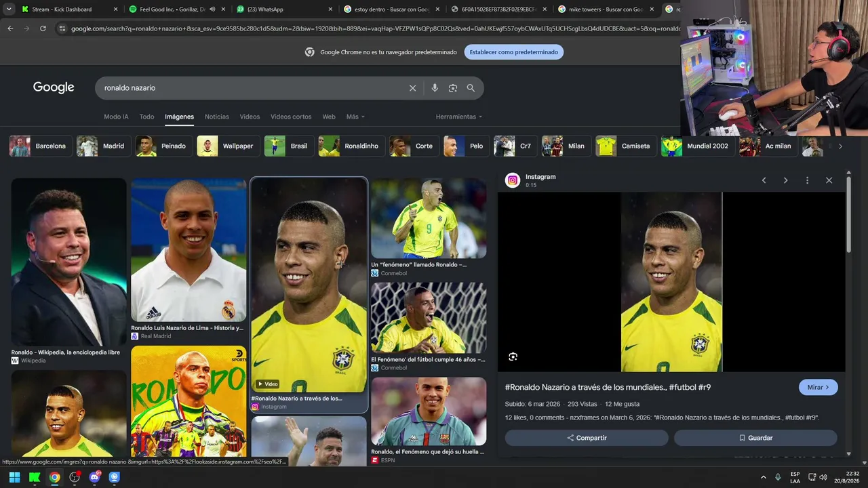Close the WhatsApp tab
868x488 pixels.
click(330, 9)
